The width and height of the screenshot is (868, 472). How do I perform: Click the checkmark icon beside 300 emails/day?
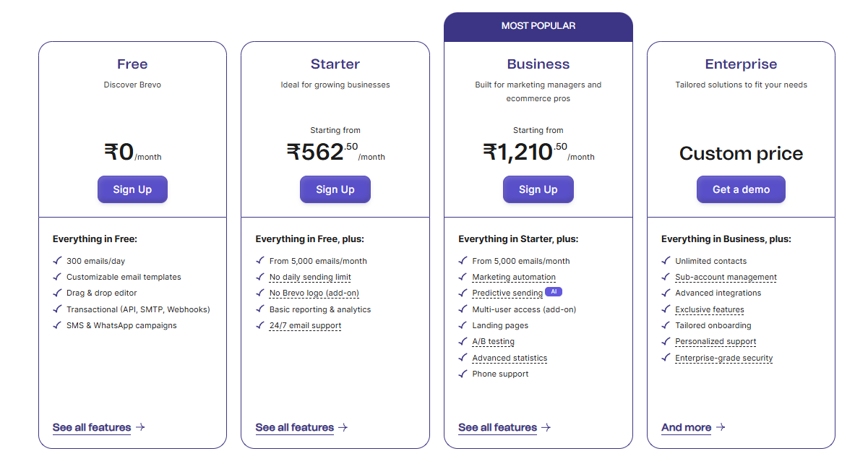click(57, 261)
